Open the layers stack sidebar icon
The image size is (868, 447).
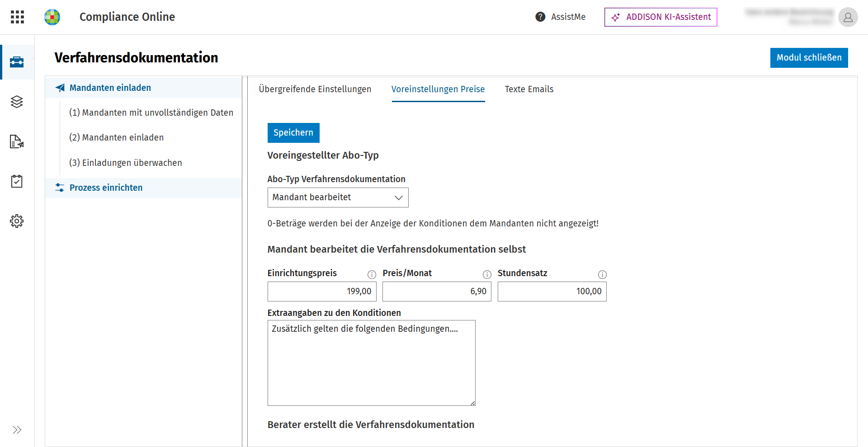17,102
